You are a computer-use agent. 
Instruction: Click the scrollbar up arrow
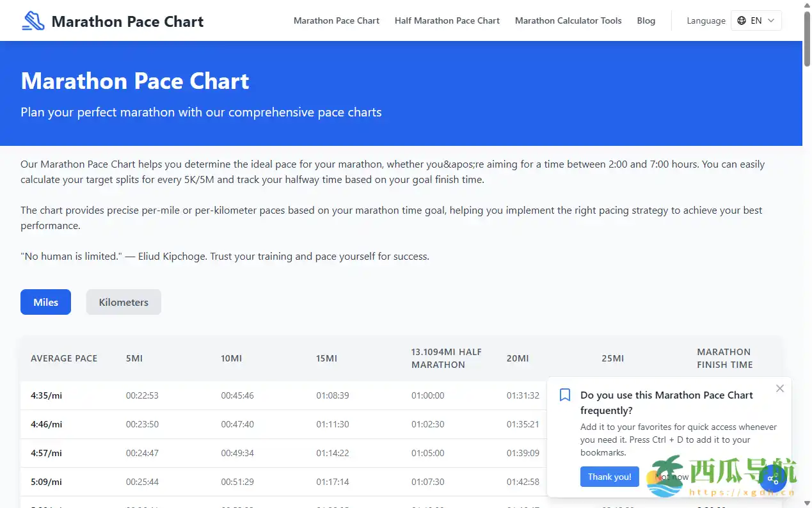point(807,5)
